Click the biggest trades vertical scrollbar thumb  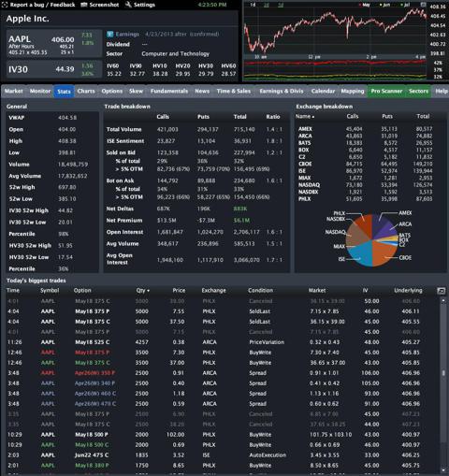pos(443,373)
